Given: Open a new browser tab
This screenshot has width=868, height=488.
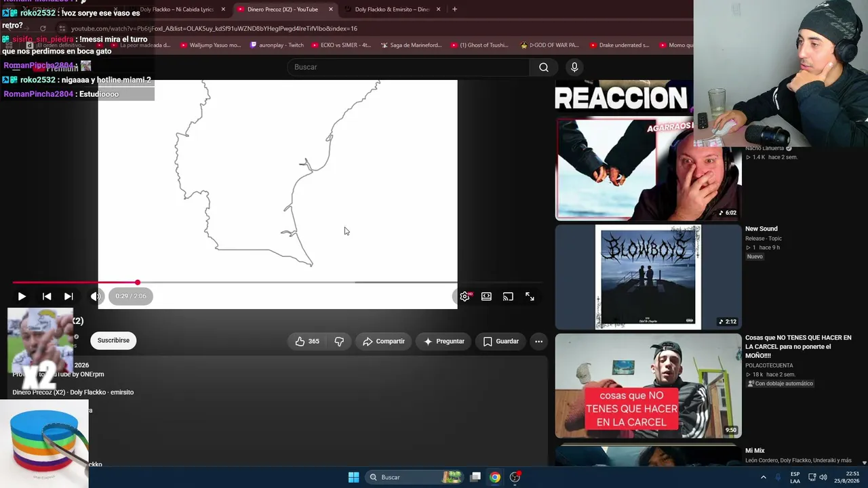Looking at the screenshot, I should tap(454, 9).
